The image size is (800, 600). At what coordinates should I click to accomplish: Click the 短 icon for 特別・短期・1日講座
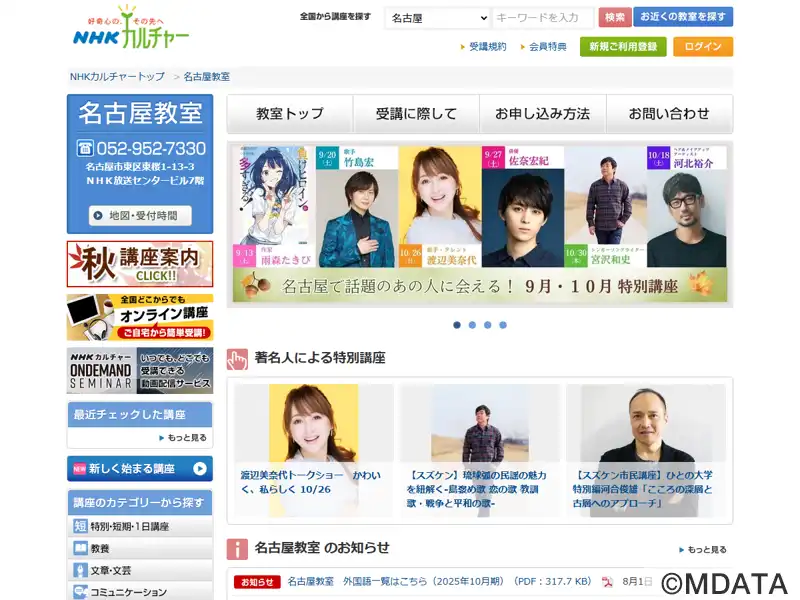tap(80, 526)
